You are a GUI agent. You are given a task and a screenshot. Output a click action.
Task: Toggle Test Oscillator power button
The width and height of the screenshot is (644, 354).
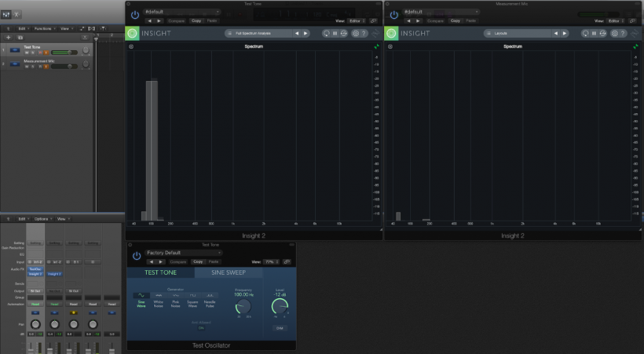tap(136, 255)
